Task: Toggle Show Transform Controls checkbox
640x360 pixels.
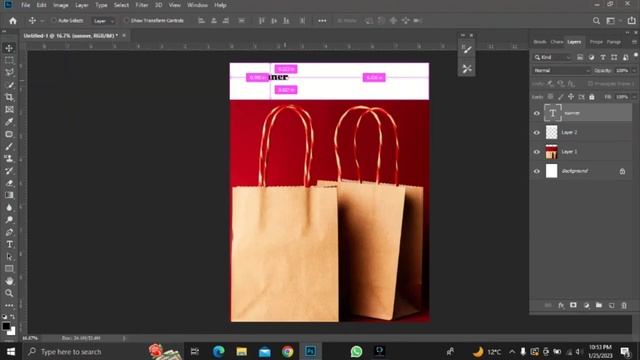Action: pyautogui.click(x=127, y=20)
